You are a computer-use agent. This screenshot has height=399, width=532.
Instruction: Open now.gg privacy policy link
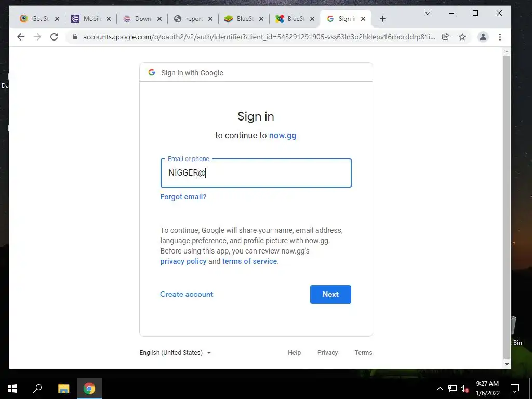click(x=183, y=262)
